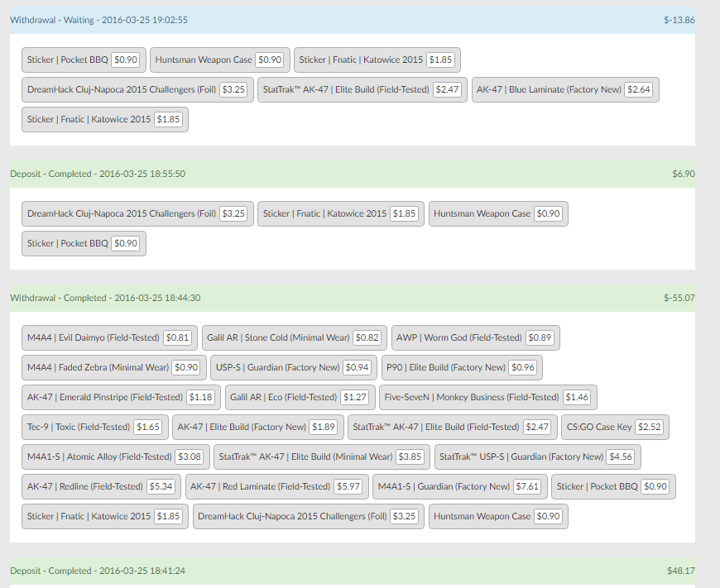
Task: Click the USP-S Guardian (Factory New) $0.94 item
Action: [x=294, y=367]
